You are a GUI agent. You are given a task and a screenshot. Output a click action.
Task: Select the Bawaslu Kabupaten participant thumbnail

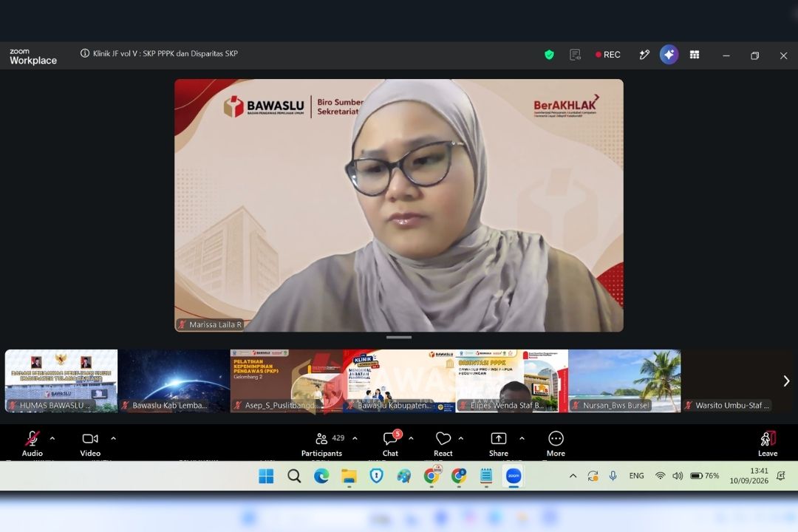[x=399, y=381]
